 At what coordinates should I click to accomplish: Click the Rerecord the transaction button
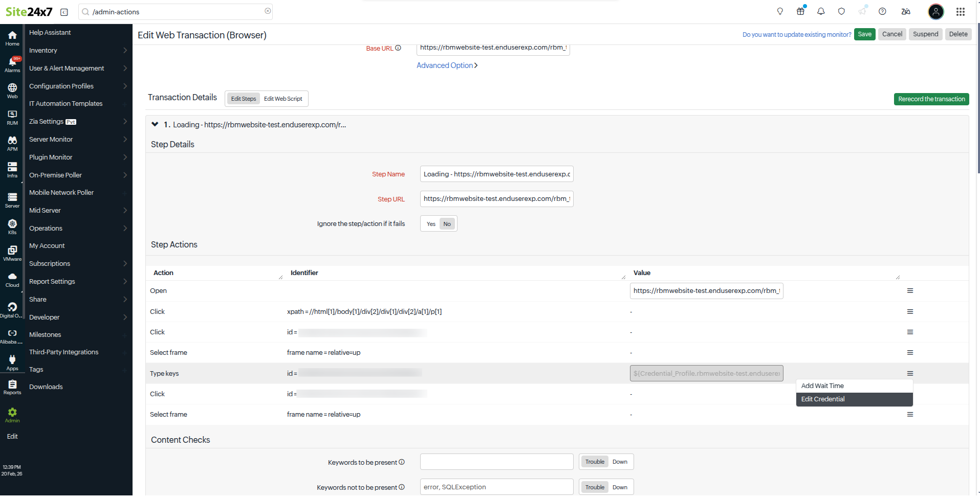(x=931, y=99)
